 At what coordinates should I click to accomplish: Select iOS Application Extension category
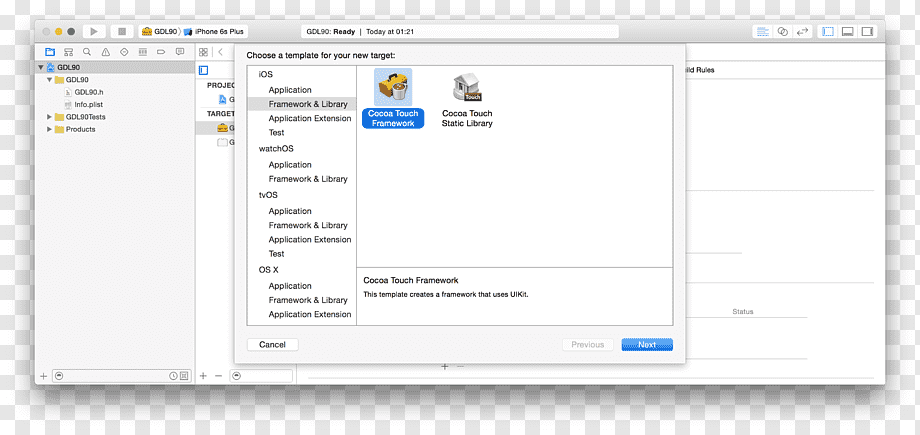310,118
